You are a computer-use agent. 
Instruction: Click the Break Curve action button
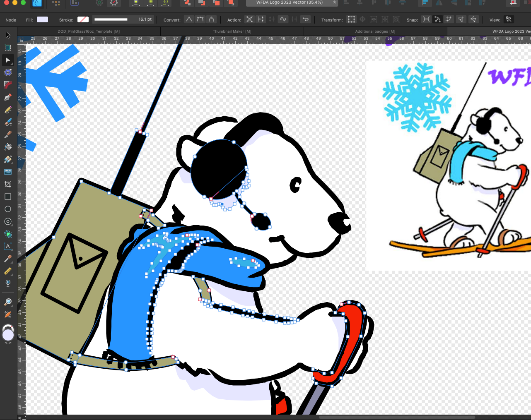click(x=249, y=19)
